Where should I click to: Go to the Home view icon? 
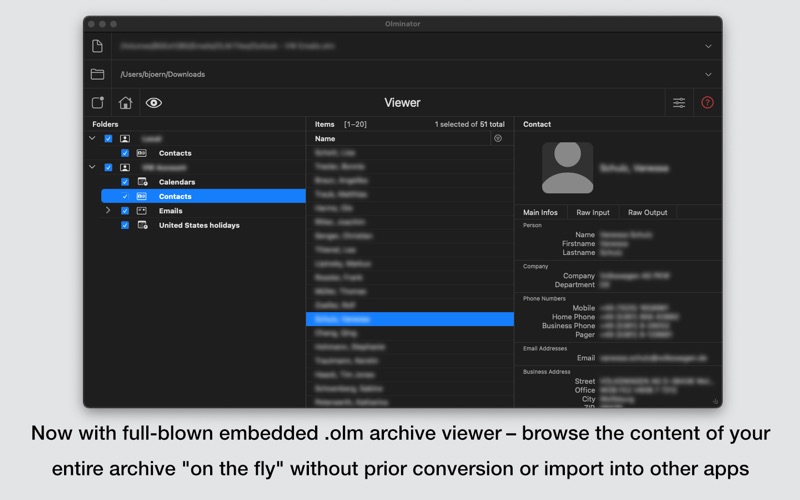click(125, 103)
